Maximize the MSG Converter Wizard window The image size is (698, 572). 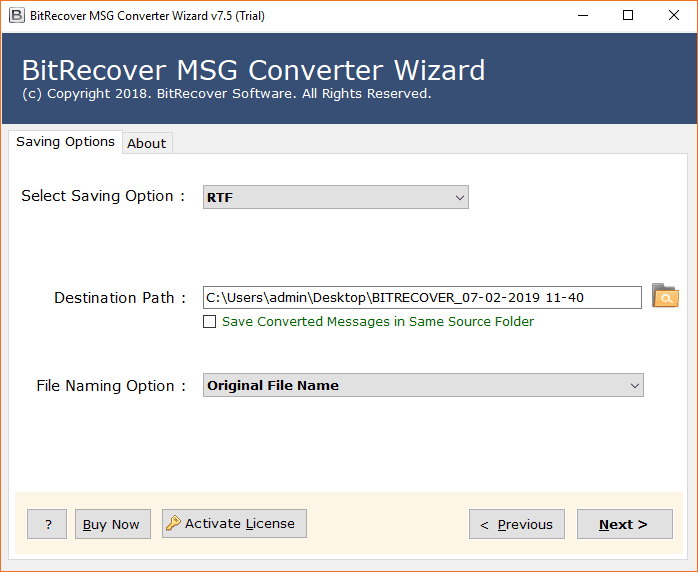(x=628, y=16)
